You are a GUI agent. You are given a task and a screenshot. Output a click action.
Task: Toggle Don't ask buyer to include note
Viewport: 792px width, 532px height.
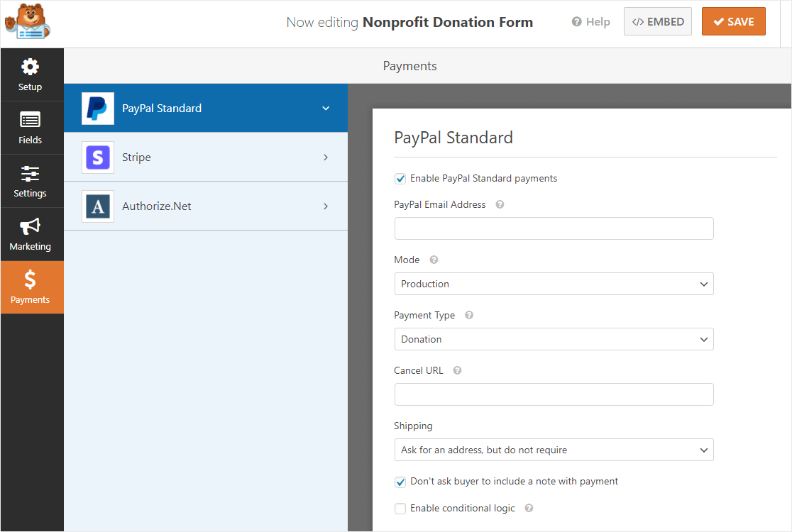point(400,482)
